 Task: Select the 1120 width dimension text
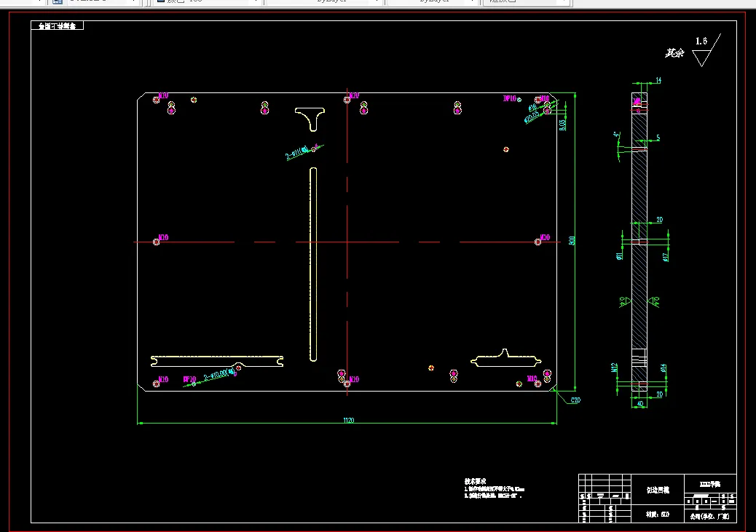(349, 420)
